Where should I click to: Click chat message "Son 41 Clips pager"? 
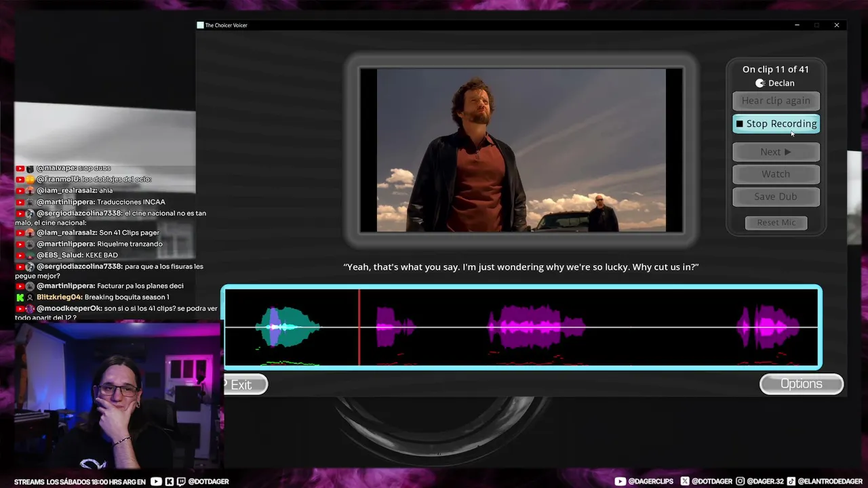129,232
